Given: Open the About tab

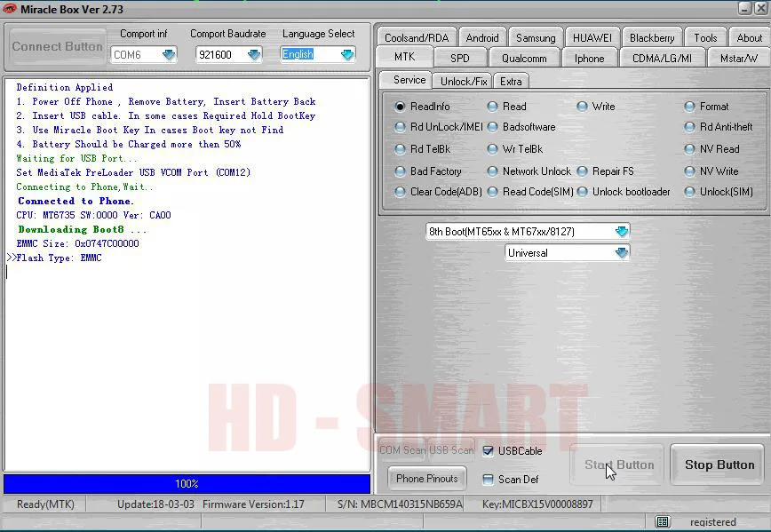Looking at the screenshot, I should (x=750, y=38).
